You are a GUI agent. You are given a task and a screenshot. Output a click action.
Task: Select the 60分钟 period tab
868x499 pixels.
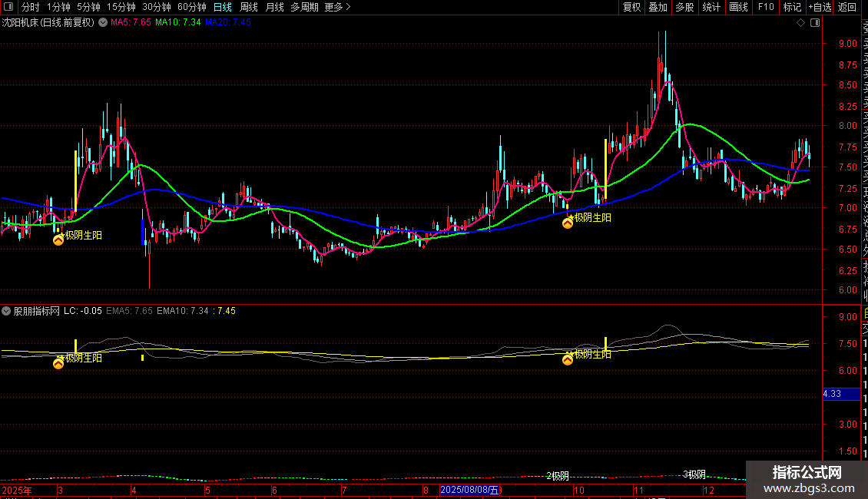[x=192, y=7]
